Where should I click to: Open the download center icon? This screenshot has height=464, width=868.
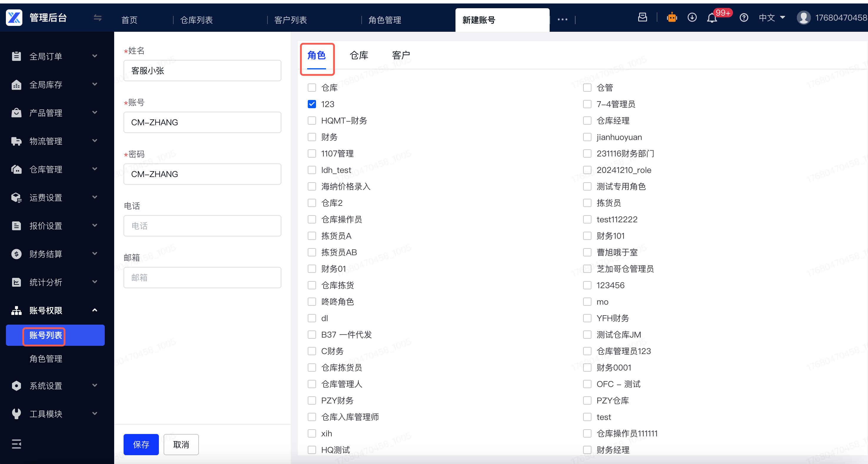tap(692, 18)
